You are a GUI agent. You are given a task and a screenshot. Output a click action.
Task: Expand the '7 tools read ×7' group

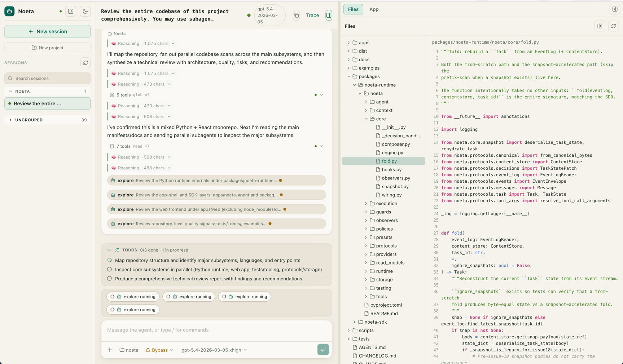click(216, 146)
